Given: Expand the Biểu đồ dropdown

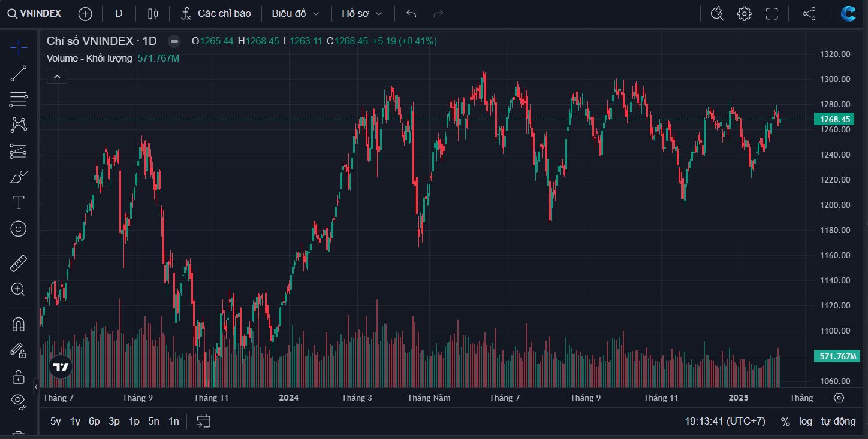Looking at the screenshot, I should tap(295, 13).
